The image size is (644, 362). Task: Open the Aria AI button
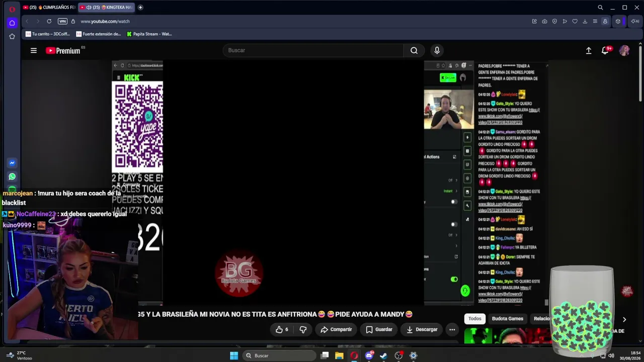click(634, 21)
